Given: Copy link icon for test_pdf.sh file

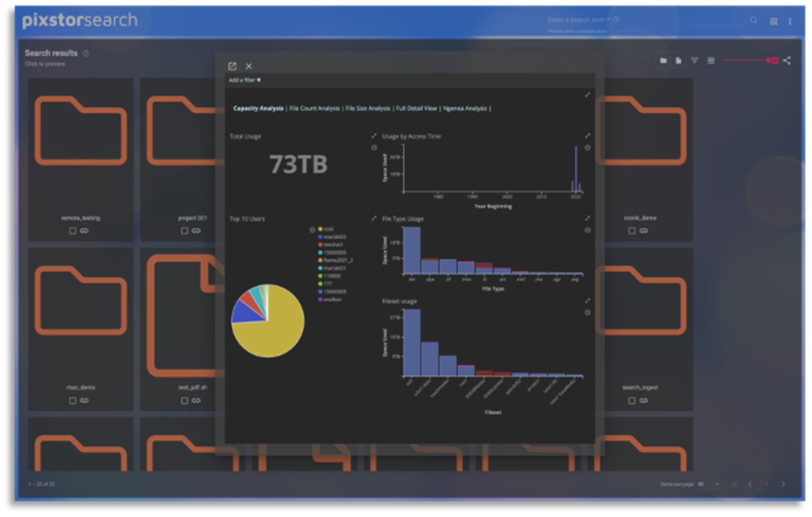Looking at the screenshot, I should point(196,400).
